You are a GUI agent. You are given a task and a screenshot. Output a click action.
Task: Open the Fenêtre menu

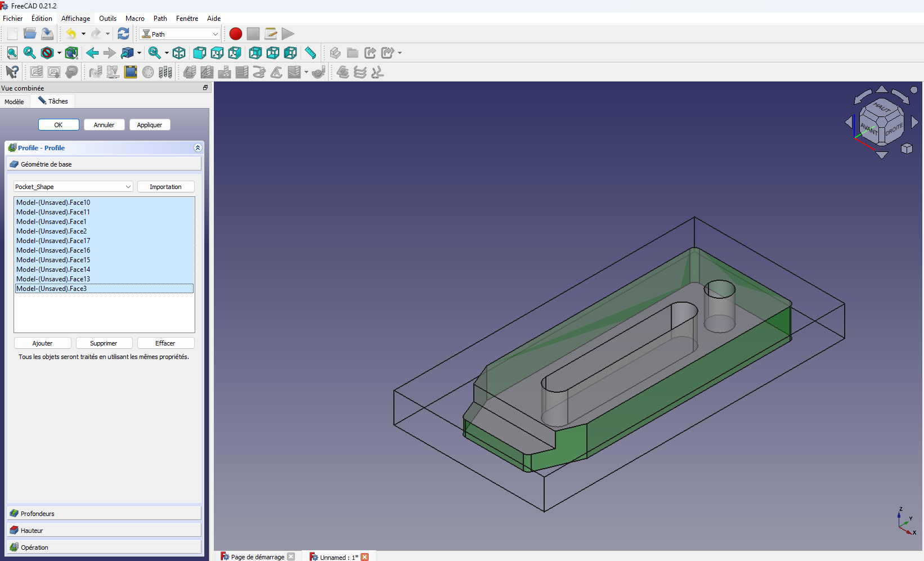click(187, 19)
